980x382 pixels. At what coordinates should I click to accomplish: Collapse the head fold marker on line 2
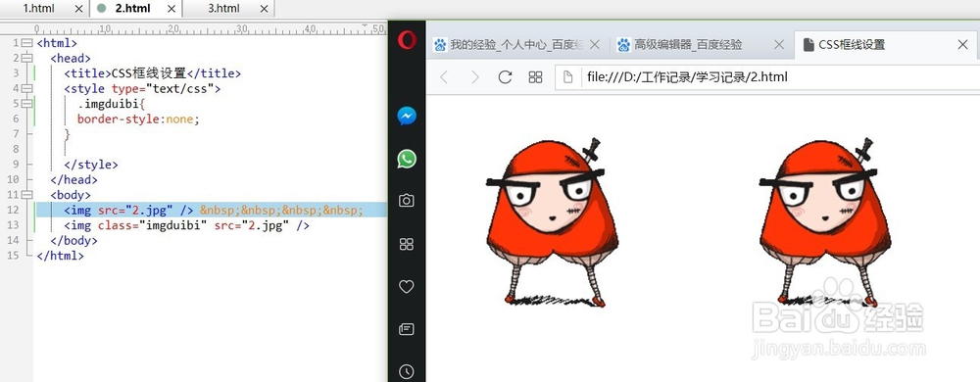coord(26,58)
